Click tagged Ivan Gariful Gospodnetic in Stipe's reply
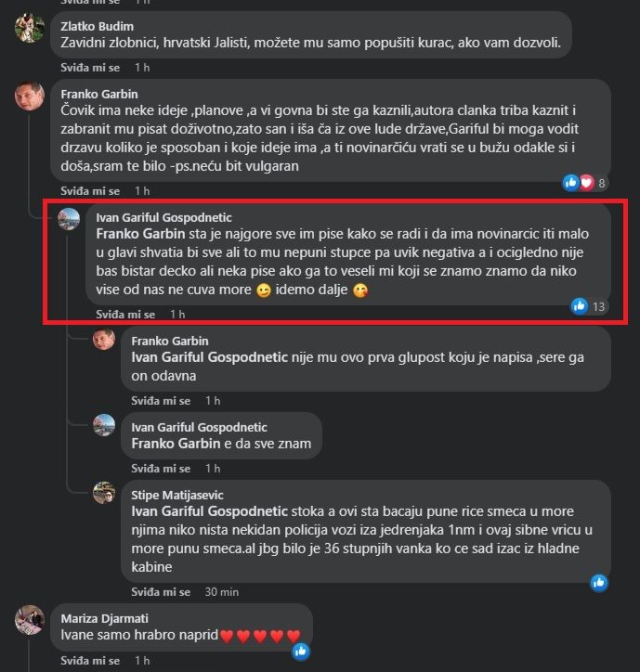 tap(209, 511)
